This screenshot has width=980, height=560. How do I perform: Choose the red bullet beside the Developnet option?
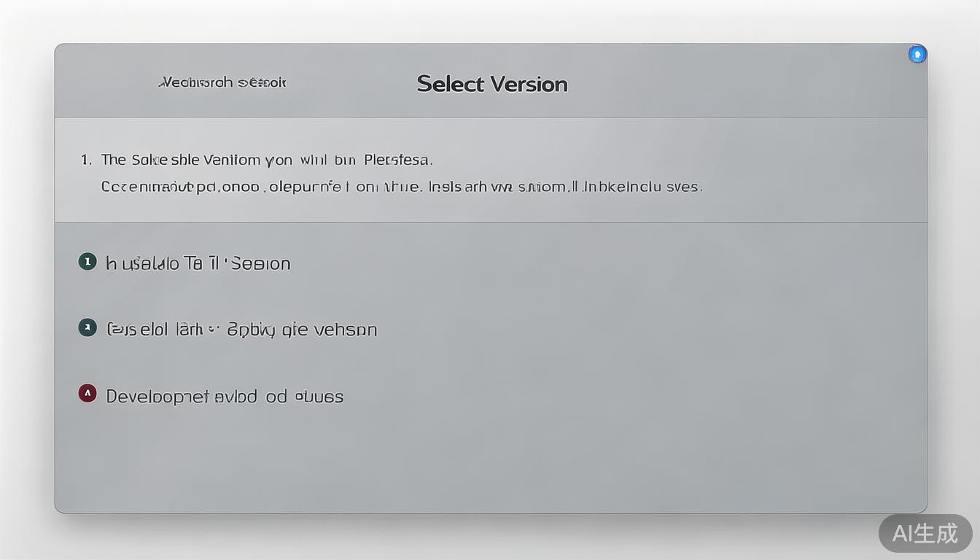(87, 394)
